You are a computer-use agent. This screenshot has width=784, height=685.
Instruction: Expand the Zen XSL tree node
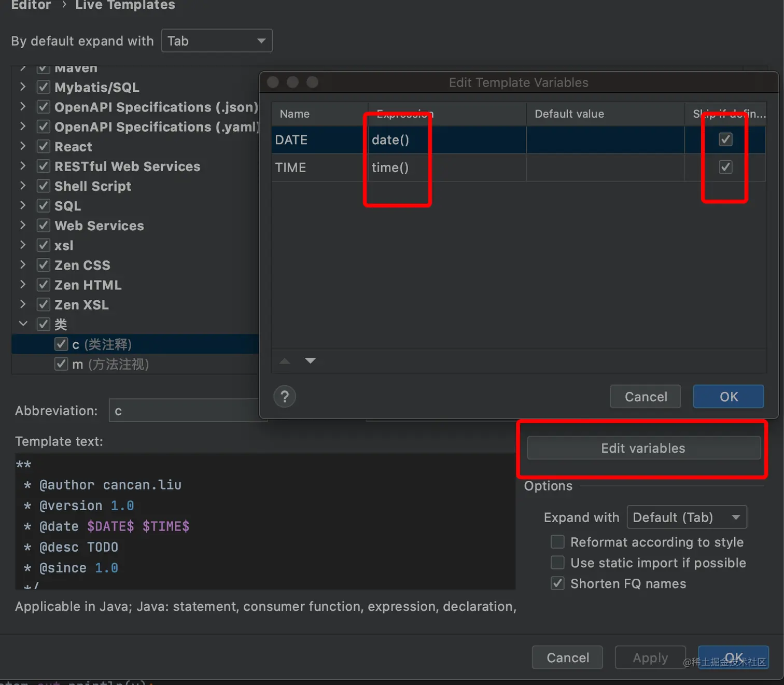coord(22,304)
